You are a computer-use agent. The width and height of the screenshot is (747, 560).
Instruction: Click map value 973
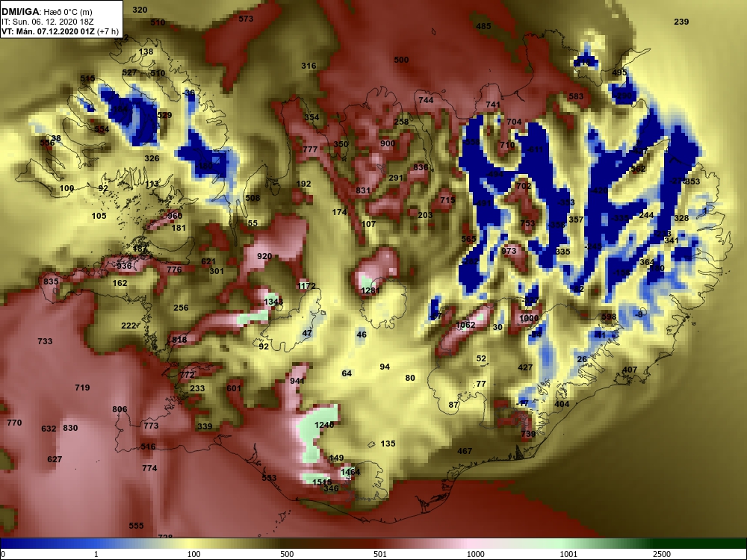[509, 251]
